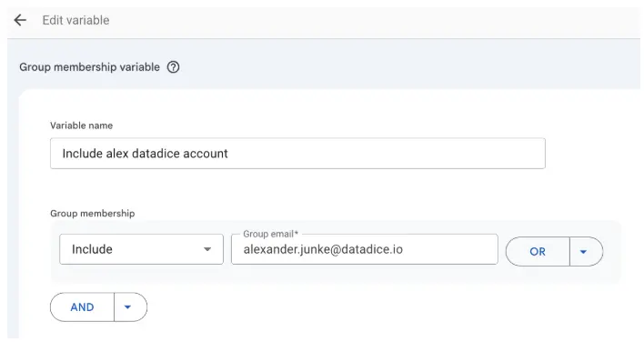Image resolution: width=644 pixels, height=342 pixels.
Task: Edit the Variable name field
Action: coord(297,153)
